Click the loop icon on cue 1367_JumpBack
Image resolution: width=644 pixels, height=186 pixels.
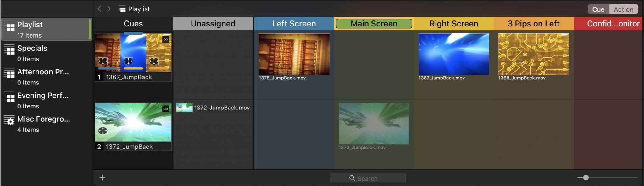click(165, 39)
